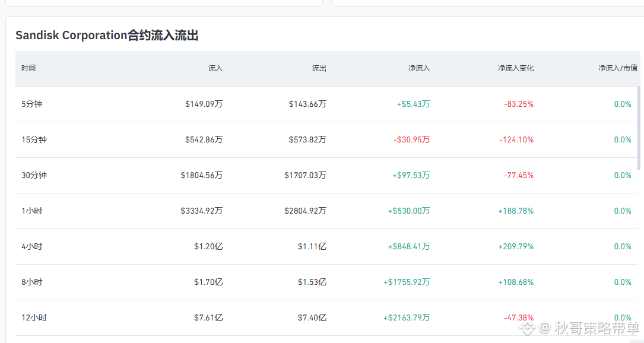Select the 12小时 row label

click(34, 318)
